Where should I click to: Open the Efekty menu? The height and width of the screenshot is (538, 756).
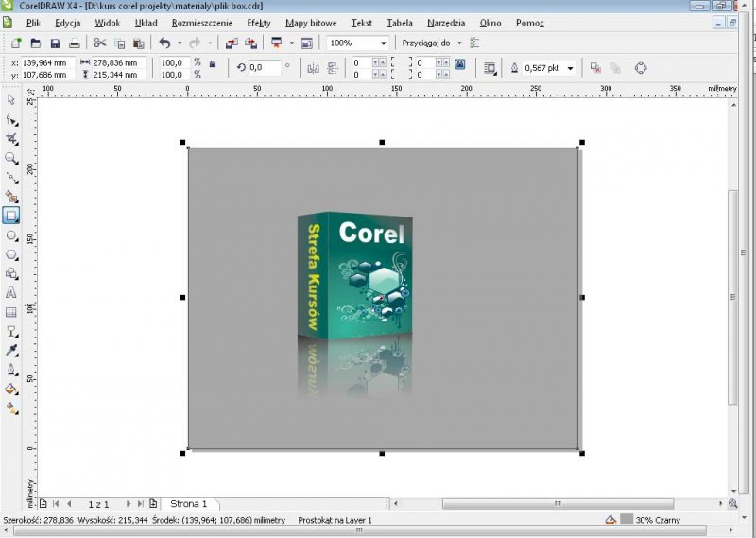pyautogui.click(x=258, y=22)
